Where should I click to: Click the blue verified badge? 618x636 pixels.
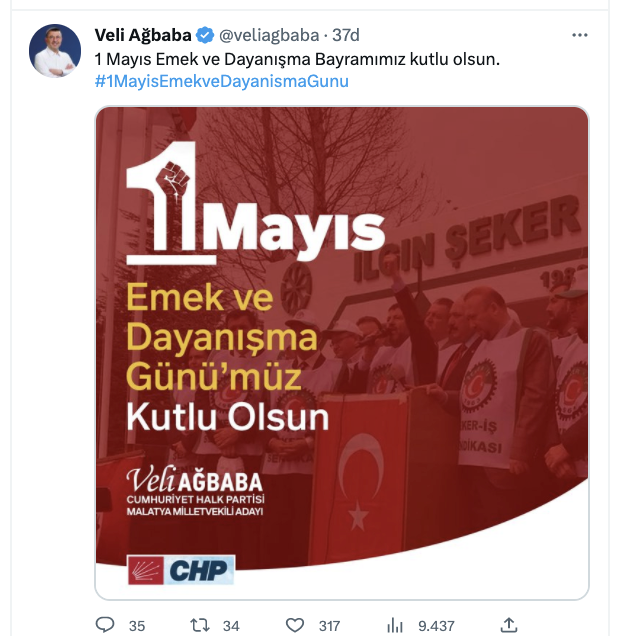point(205,35)
